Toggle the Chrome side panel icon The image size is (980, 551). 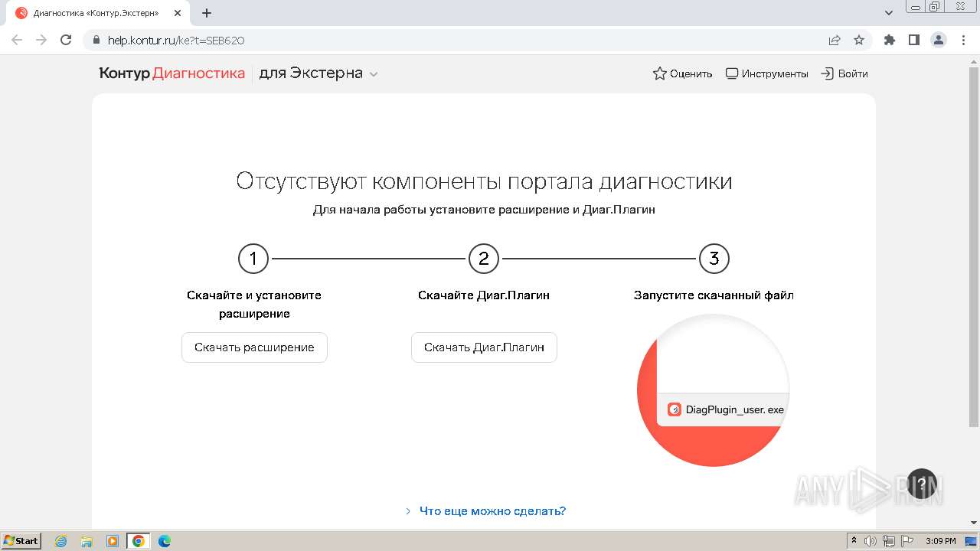click(x=914, y=41)
